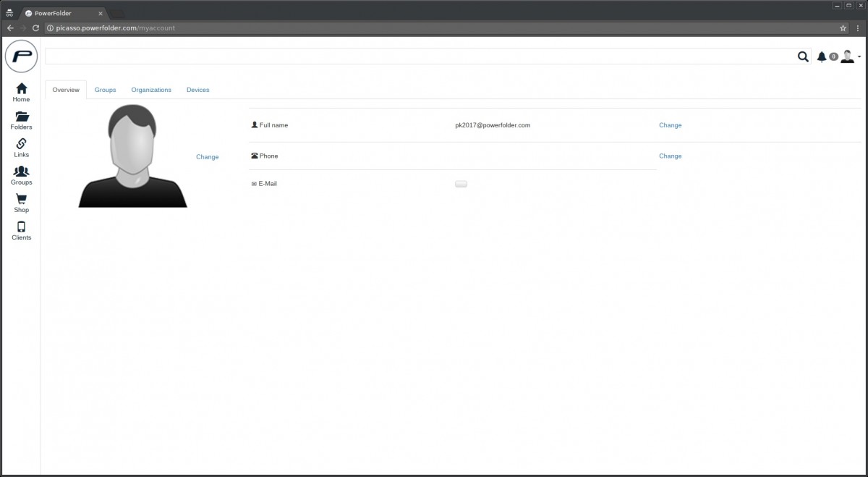The width and height of the screenshot is (868, 477).
Task: Select the Clients icon in the sidebar
Action: (21, 227)
